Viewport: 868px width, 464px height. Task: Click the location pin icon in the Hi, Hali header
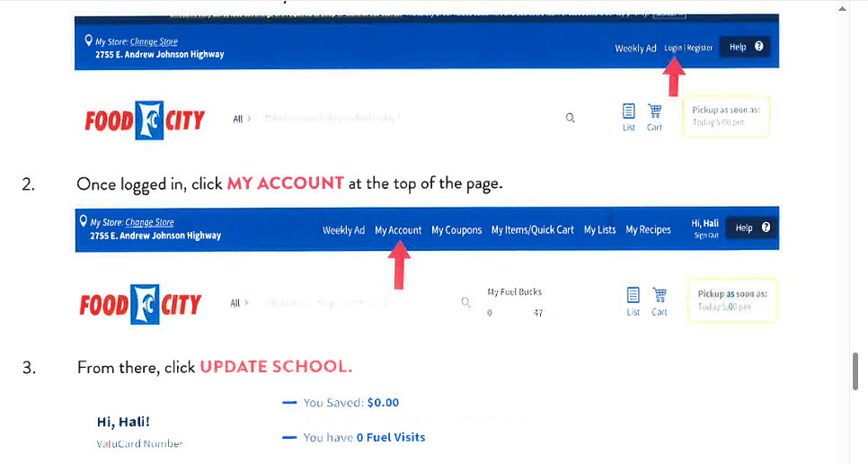coord(83,221)
